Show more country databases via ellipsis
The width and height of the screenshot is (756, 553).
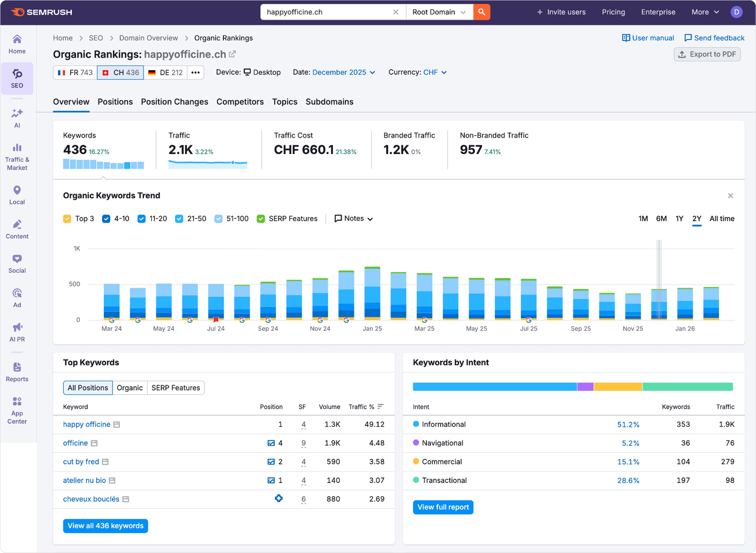pyautogui.click(x=195, y=72)
